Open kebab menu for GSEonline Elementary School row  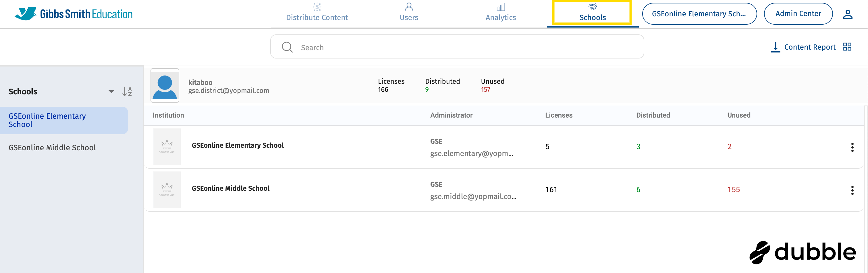tap(852, 147)
